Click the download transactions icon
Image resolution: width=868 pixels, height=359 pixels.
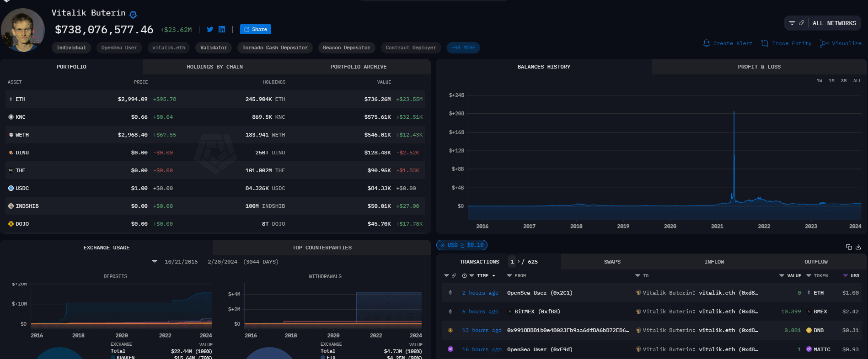click(x=858, y=247)
